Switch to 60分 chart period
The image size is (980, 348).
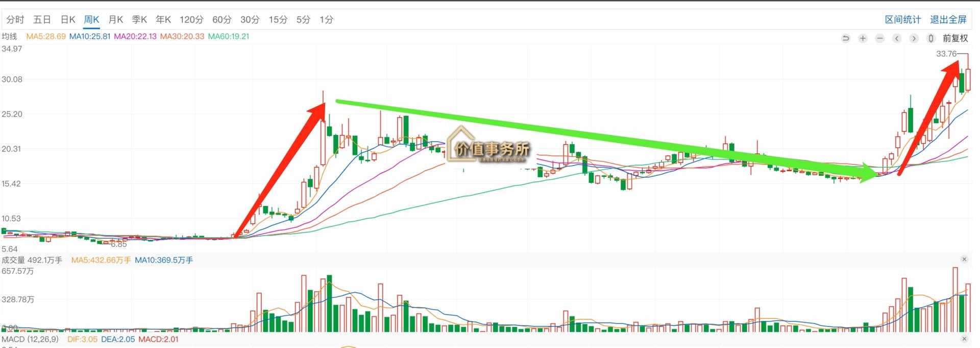[222, 19]
